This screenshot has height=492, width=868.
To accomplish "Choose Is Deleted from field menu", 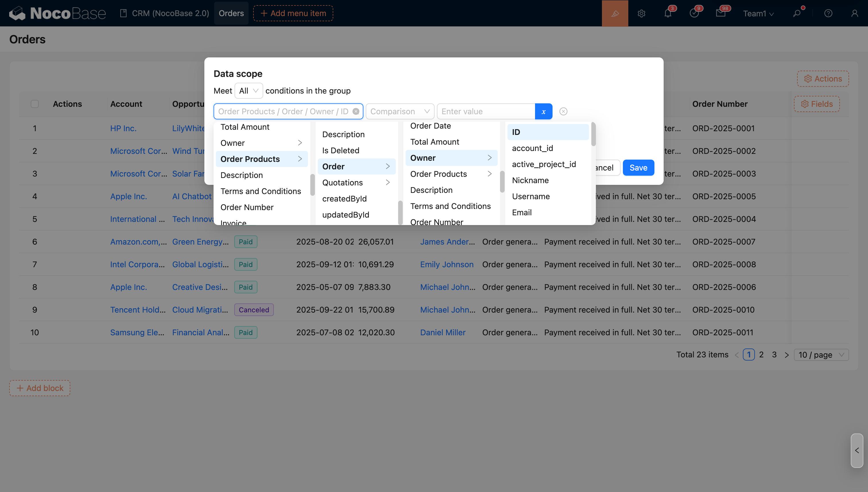I will (341, 150).
